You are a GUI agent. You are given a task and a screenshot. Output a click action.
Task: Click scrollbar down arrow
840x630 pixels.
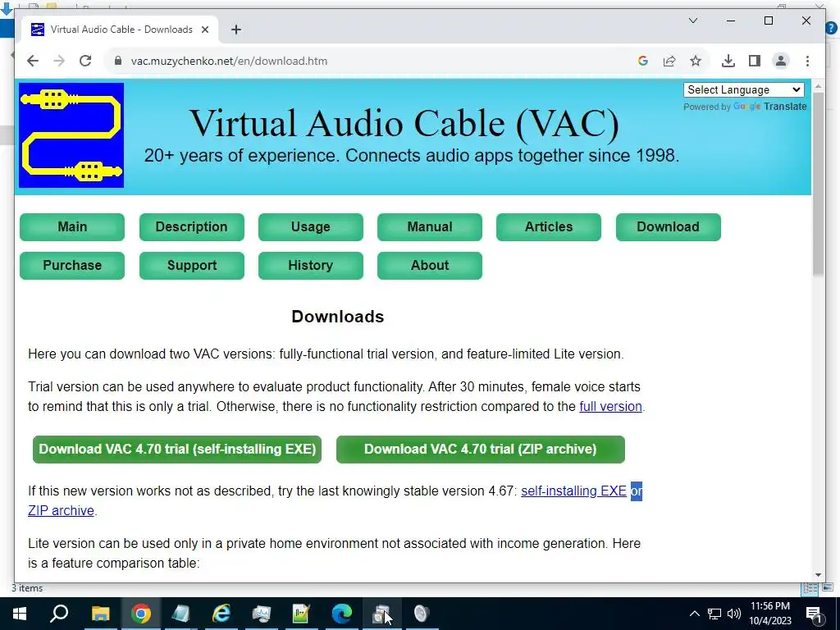818,575
